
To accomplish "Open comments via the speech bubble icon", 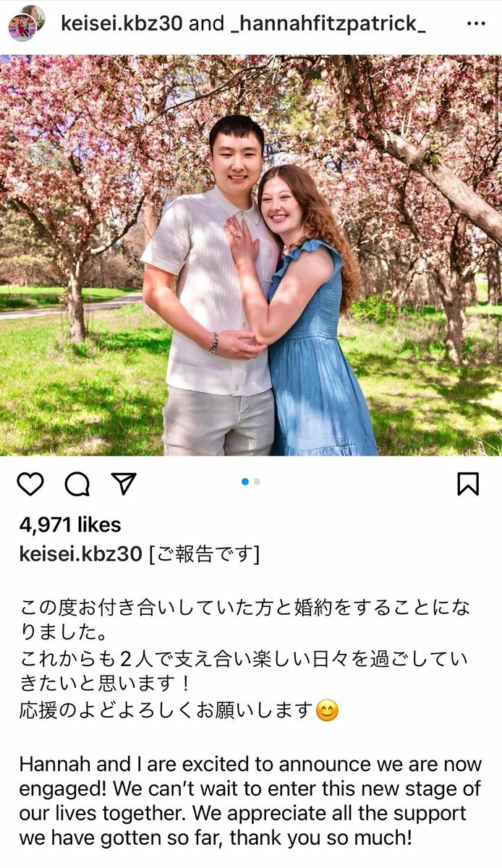I will click(x=77, y=484).
